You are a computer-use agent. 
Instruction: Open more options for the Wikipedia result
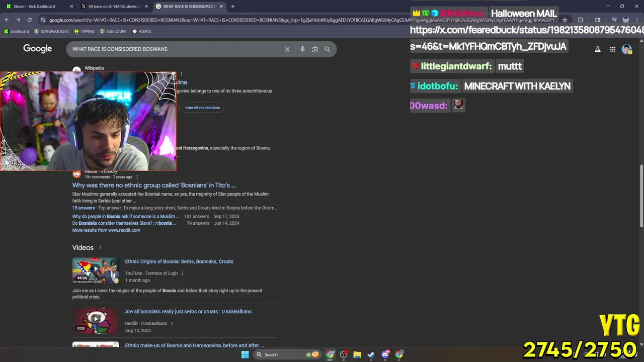point(181,74)
